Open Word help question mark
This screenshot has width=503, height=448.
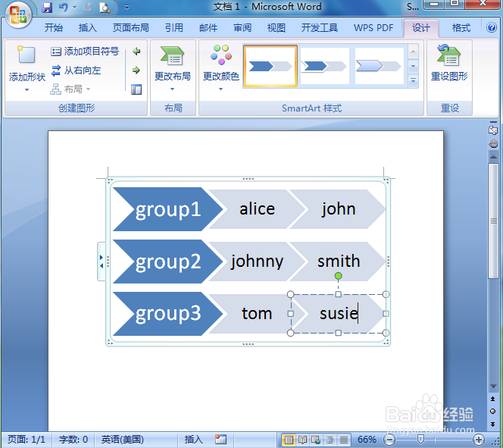click(492, 27)
